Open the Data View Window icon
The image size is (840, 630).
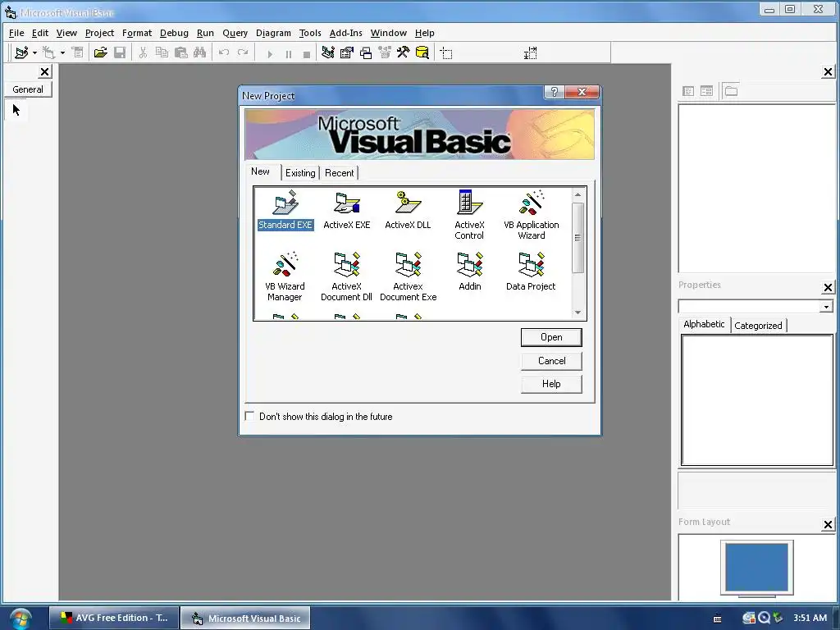coord(422,52)
